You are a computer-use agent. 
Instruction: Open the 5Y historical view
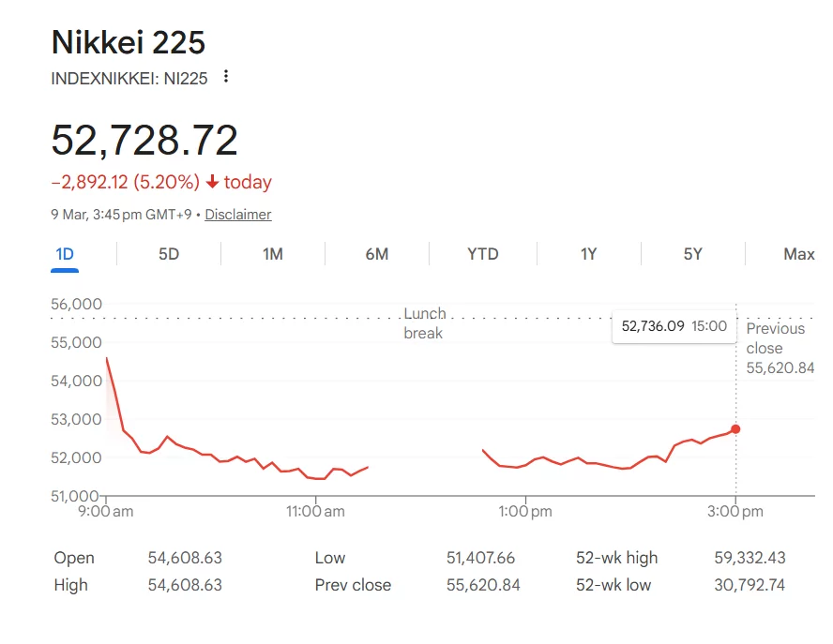(x=692, y=253)
